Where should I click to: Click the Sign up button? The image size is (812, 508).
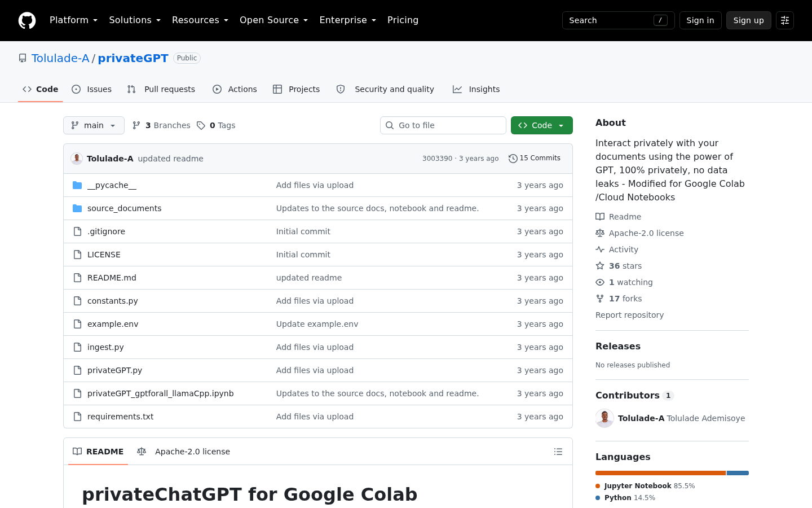pos(749,20)
